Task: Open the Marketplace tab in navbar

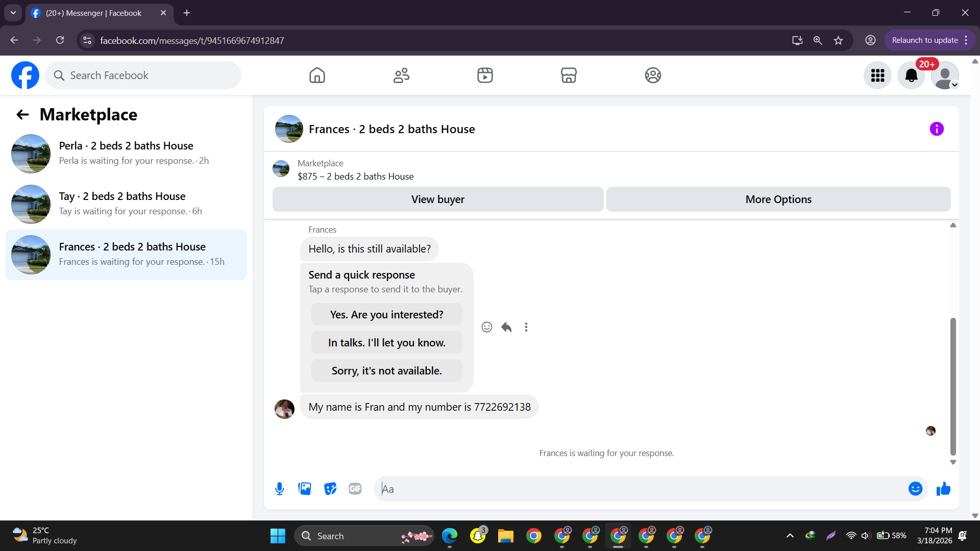Action: 569,76
